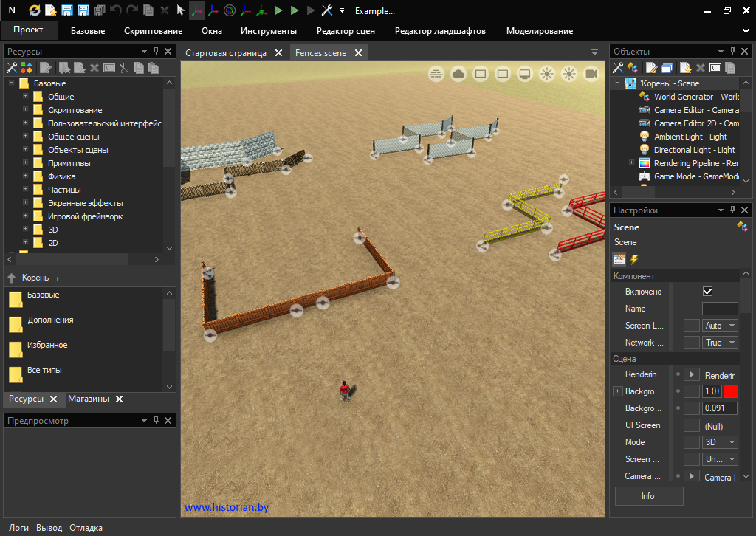Click the cloud icon in viewport overlay
The image size is (756, 536).
458,74
